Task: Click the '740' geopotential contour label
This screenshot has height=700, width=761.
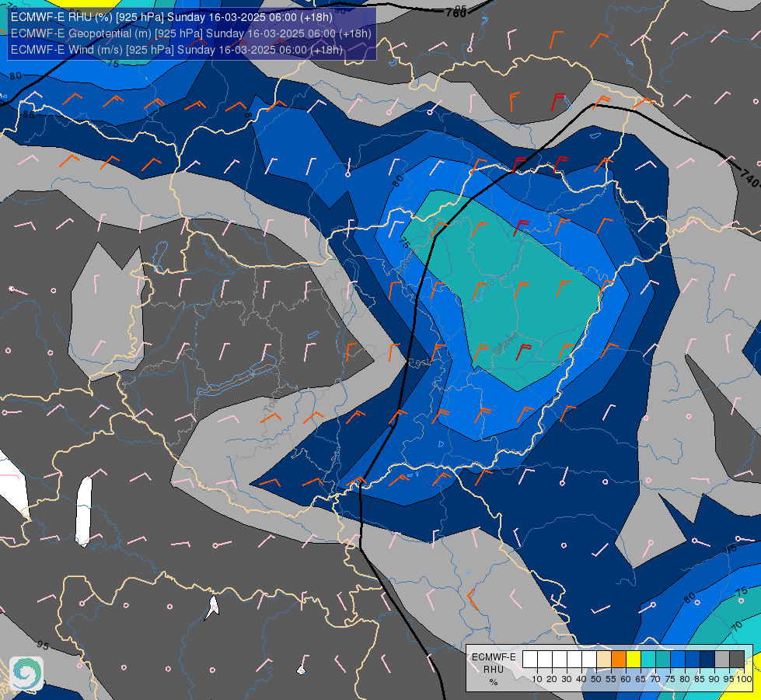Action: (750, 178)
